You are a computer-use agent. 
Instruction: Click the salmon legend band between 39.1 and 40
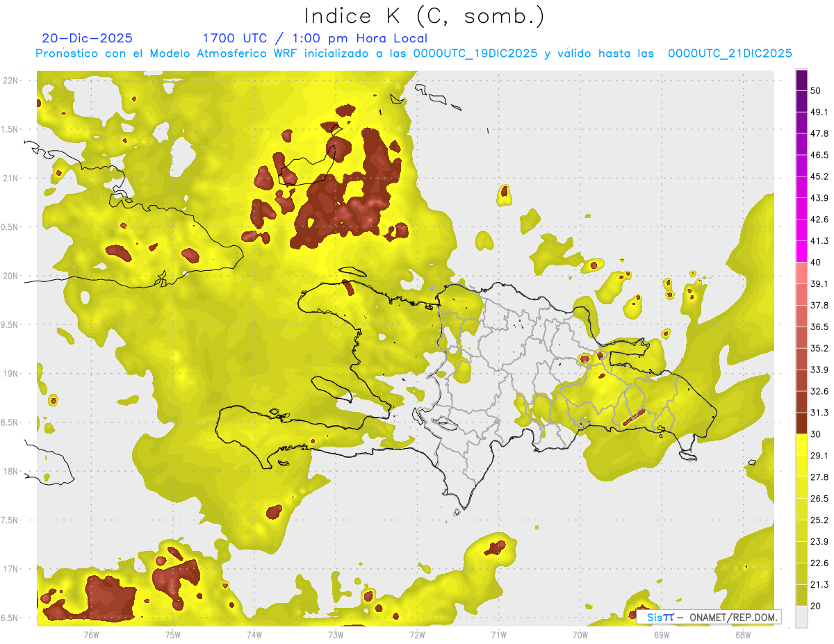click(802, 273)
